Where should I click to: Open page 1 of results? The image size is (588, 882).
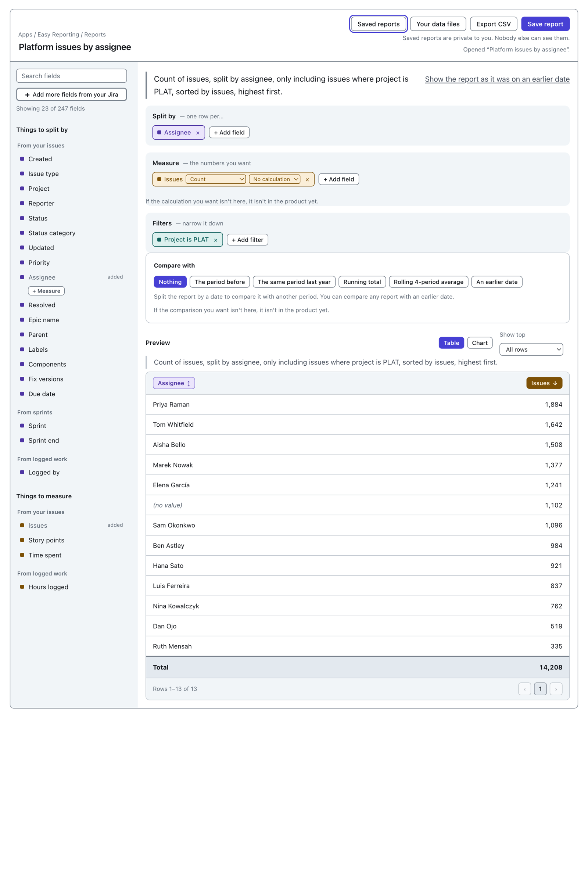click(x=540, y=689)
